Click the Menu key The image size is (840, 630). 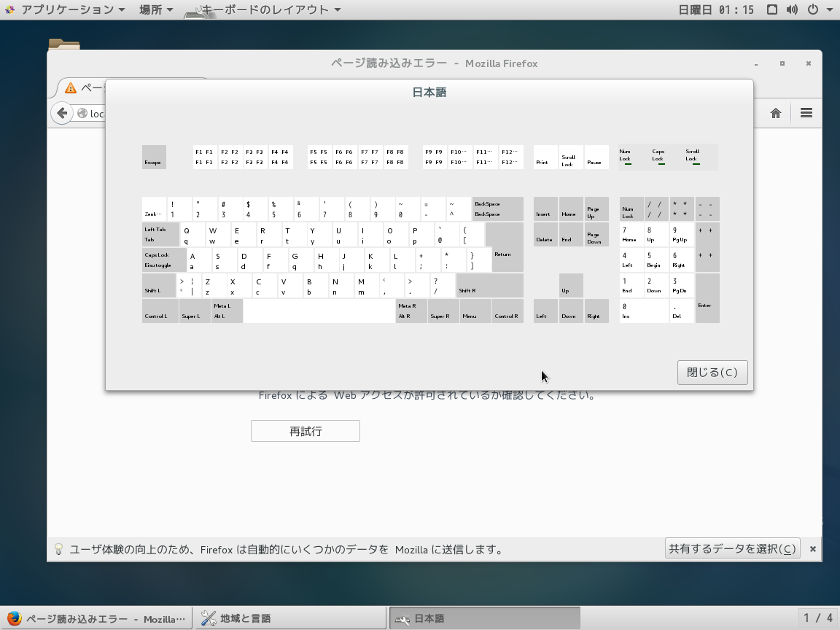point(475,311)
